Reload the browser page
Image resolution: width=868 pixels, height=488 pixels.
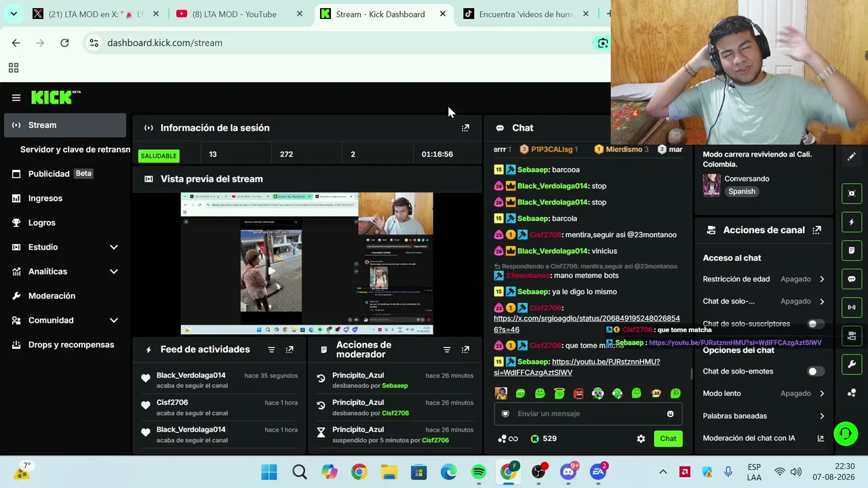64,43
